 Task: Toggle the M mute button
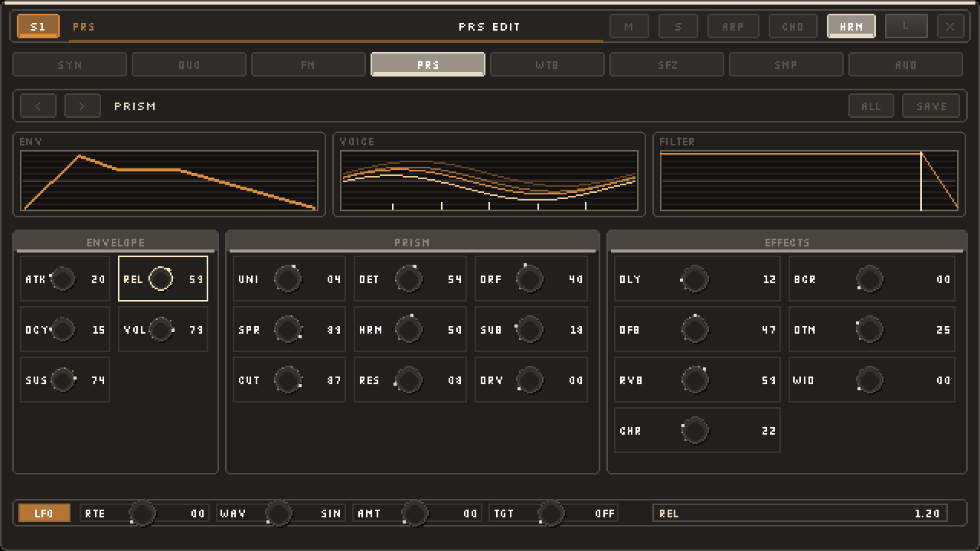click(x=629, y=26)
